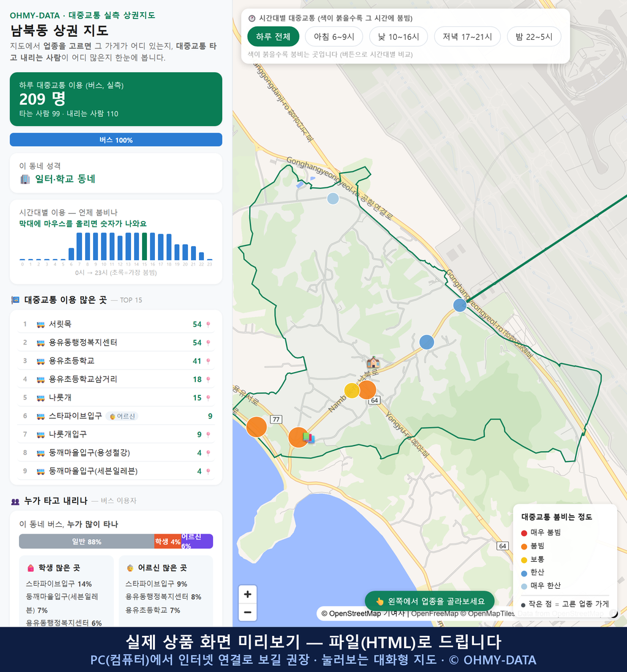
Task: Click the 버스 100% blue bar
Action: (116, 140)
